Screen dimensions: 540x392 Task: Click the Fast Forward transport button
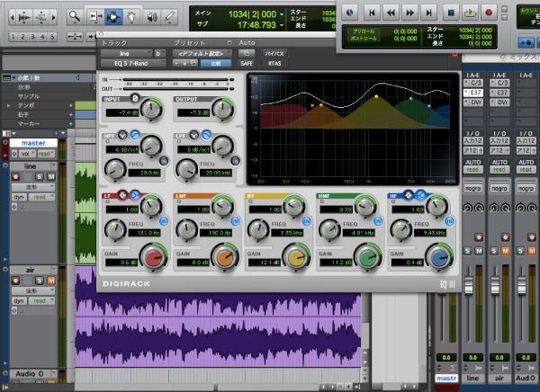click(409, 13)
